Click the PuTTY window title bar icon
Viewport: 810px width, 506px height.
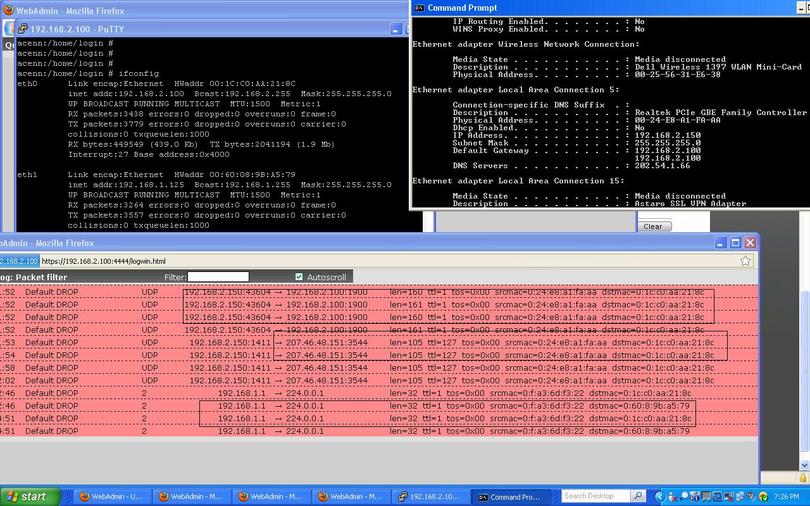click(x=23, y=29)
